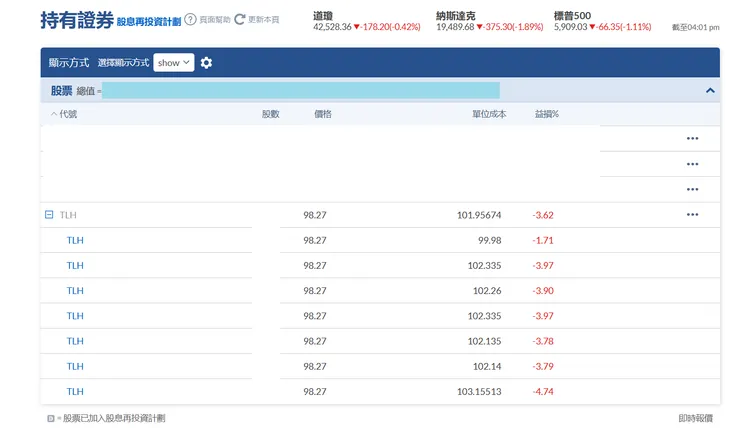Open more options for first blank row

tap(692, 138)
